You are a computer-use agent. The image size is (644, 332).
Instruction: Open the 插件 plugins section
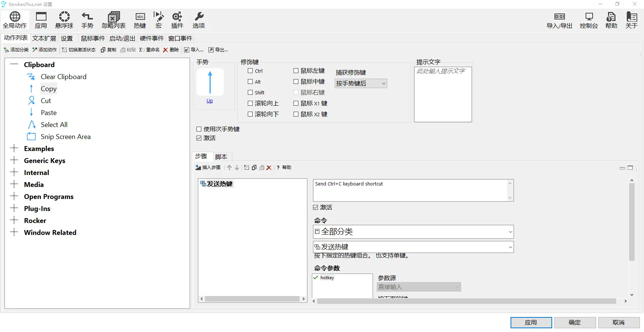tap(177, 20)
